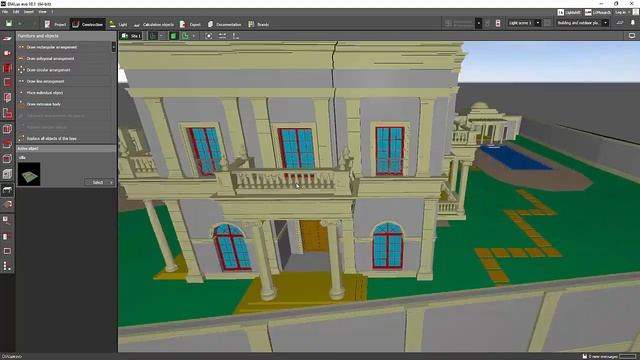Click the active object villa thumbnail
Screen dimensions: 640x360
[x=29, y=174]
